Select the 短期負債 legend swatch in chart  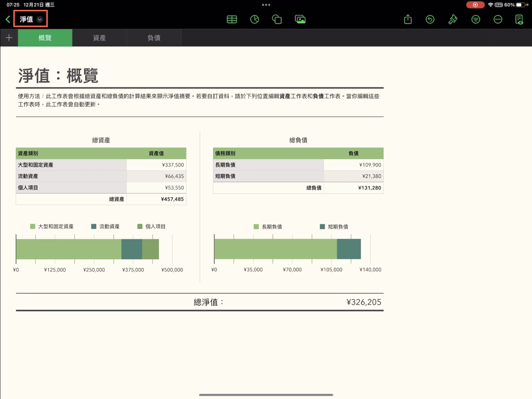(x=322, y=227)
